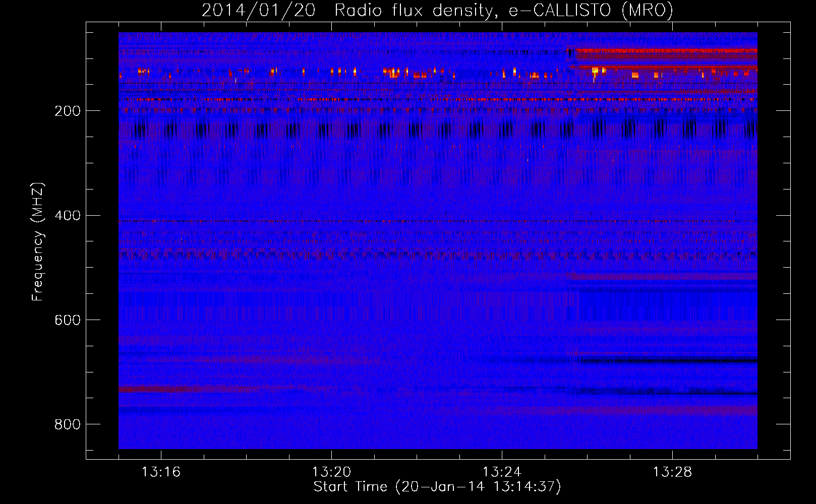Click the 13:28 time tick label

coord(672,472)
